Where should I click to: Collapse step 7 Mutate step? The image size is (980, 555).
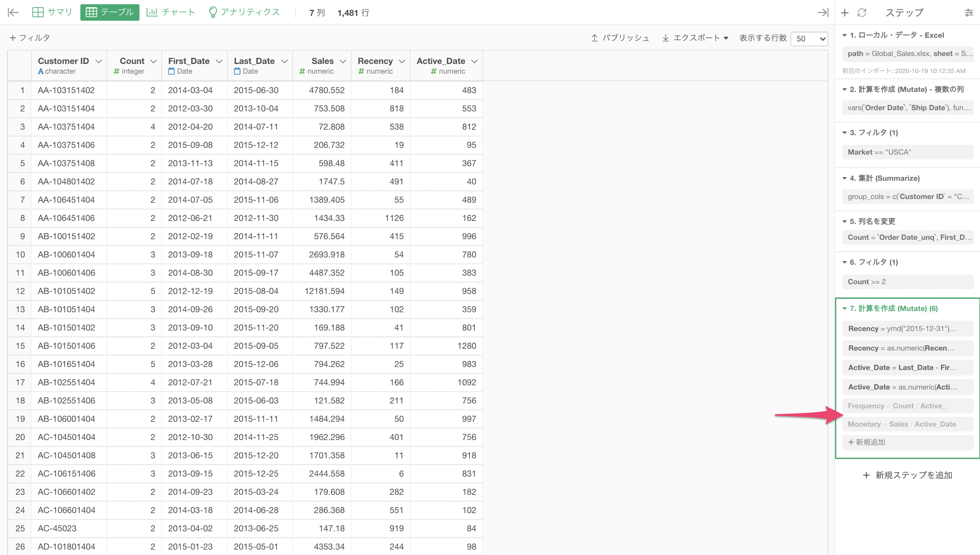845,308
